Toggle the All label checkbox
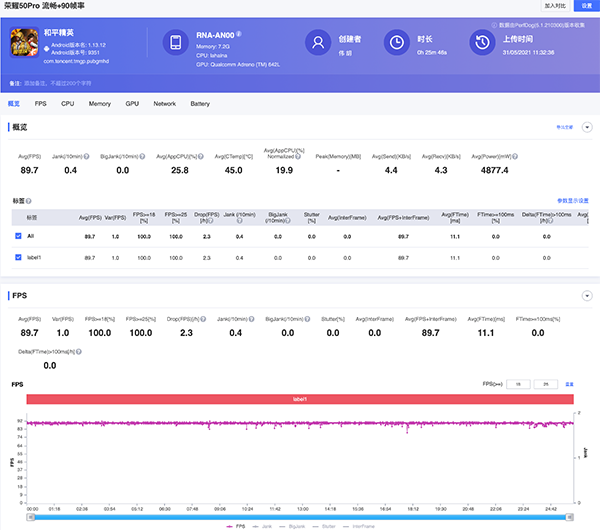Image resolution: width=600 pixels, height=530 pixels. (18, 236)
